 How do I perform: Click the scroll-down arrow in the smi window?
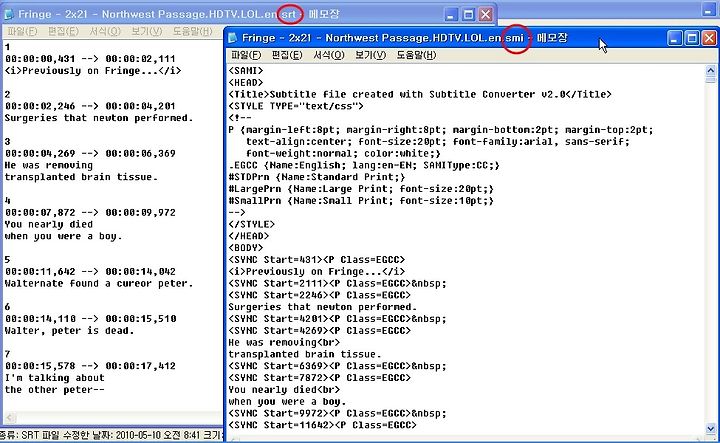pyautogui.click(x=711, y=429)
